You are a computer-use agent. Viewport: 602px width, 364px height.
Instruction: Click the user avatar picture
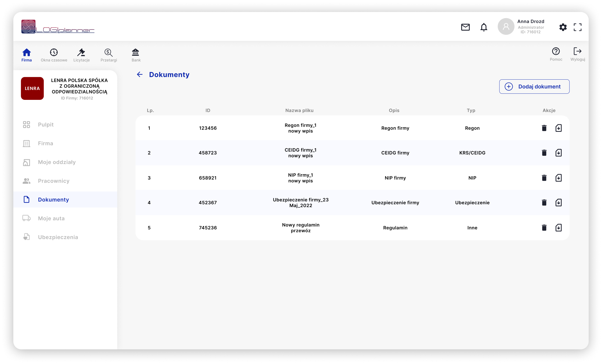(x=506, y=26)
